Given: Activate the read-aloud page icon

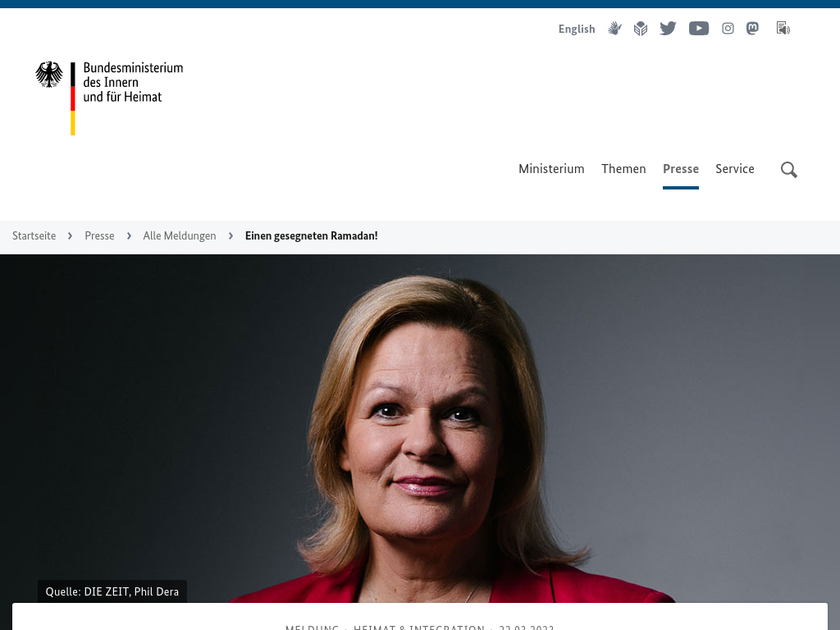Looking at the screenshot, I should pyautogui.click(x=783, y=29).
